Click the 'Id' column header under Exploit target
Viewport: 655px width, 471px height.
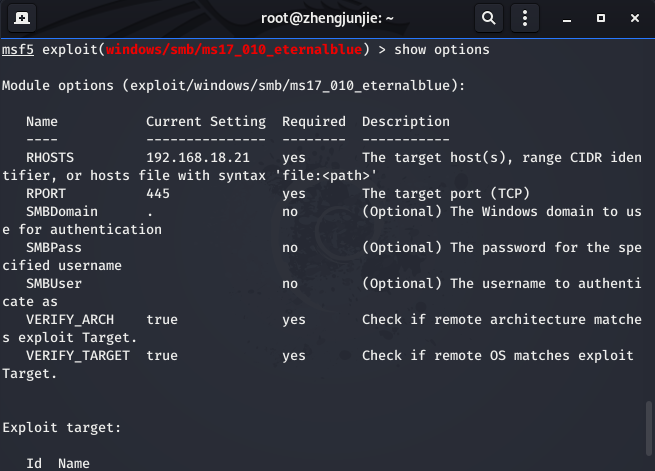(34, 464)
